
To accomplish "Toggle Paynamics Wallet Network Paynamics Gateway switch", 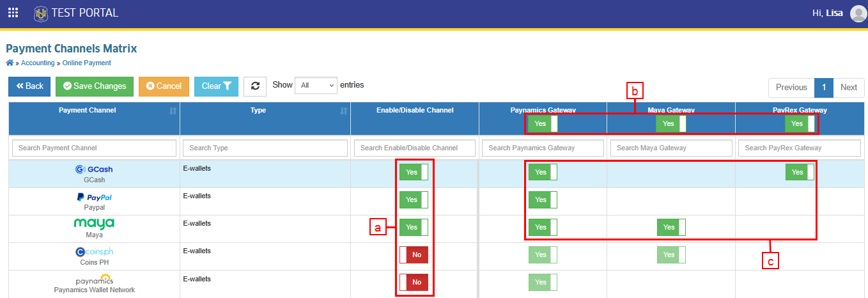I will (x=543, y=282).
